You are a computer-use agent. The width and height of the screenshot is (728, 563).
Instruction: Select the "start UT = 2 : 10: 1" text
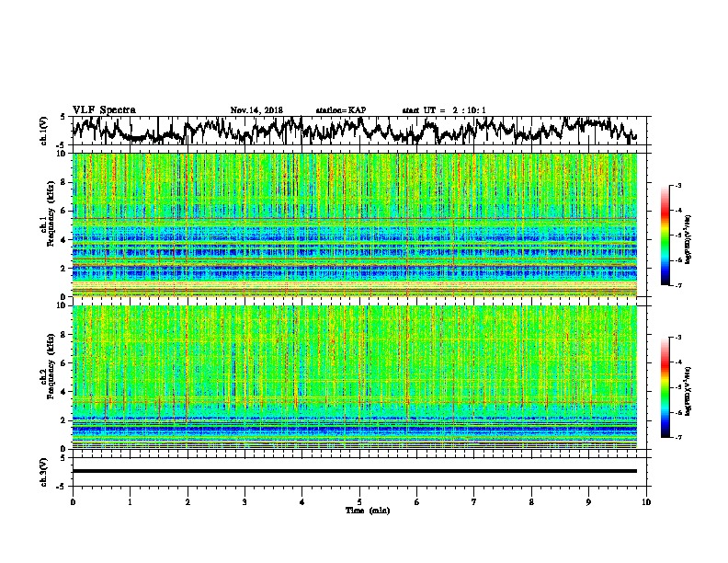tap(444, 110)
